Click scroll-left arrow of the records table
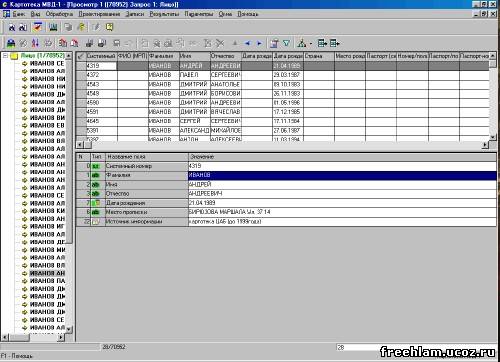The height and width of the screenshot is (362, 500). point(80,145)
